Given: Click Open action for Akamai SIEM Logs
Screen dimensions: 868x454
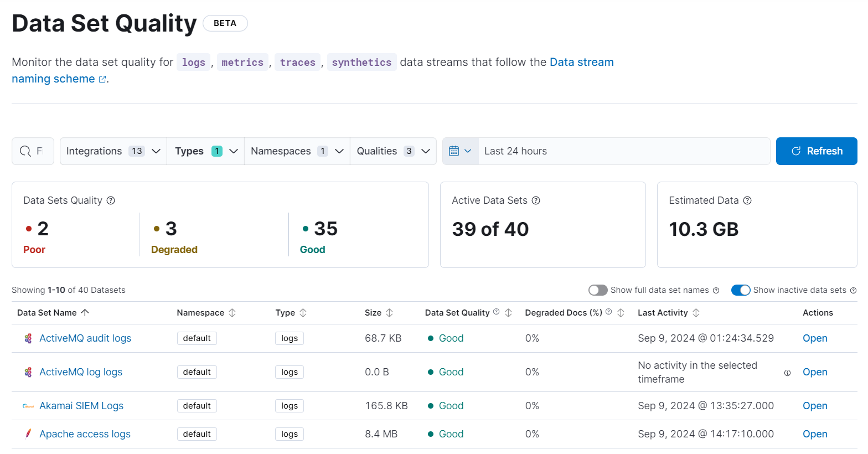Looking at the screenshot, I should tap(815, 406).
